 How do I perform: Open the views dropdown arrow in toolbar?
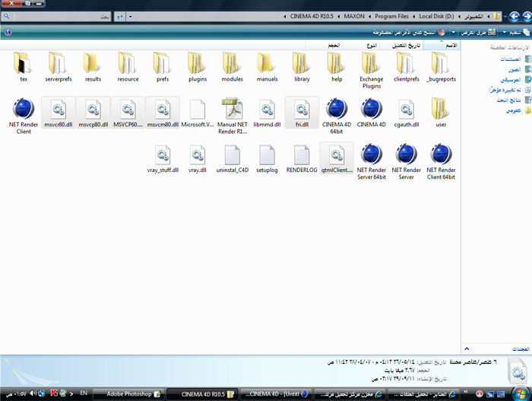(x=453, y=32)
